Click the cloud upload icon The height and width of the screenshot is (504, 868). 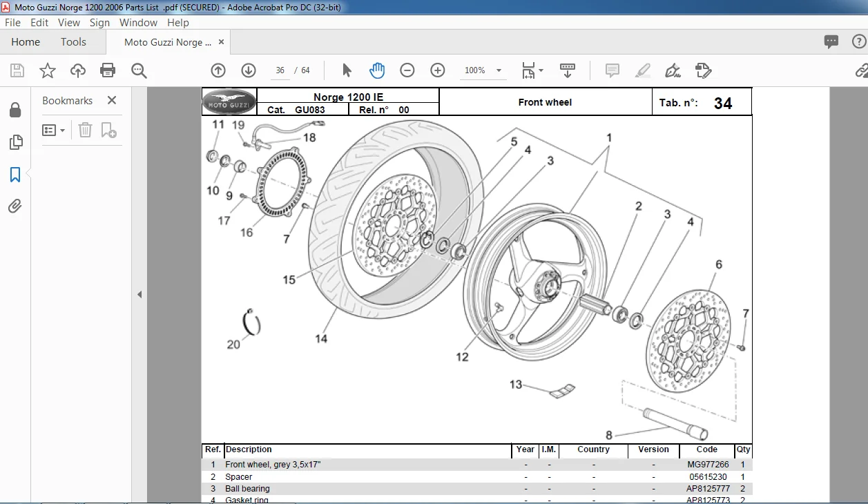coord(78,70)
